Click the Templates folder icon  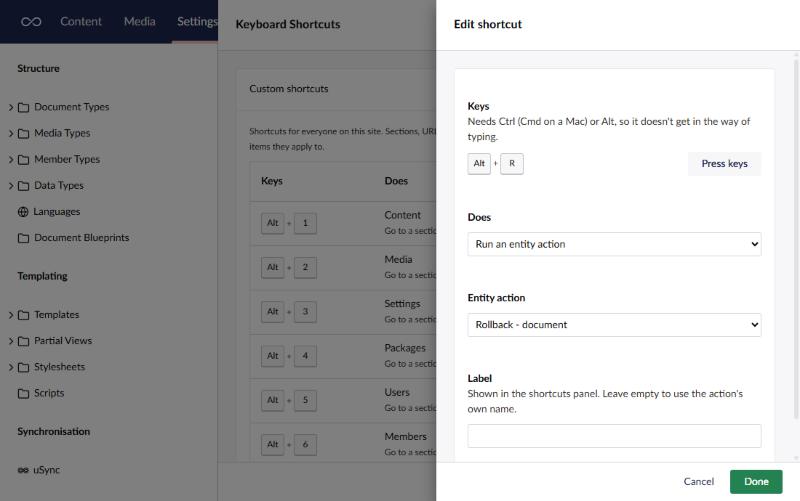[23, 315]
